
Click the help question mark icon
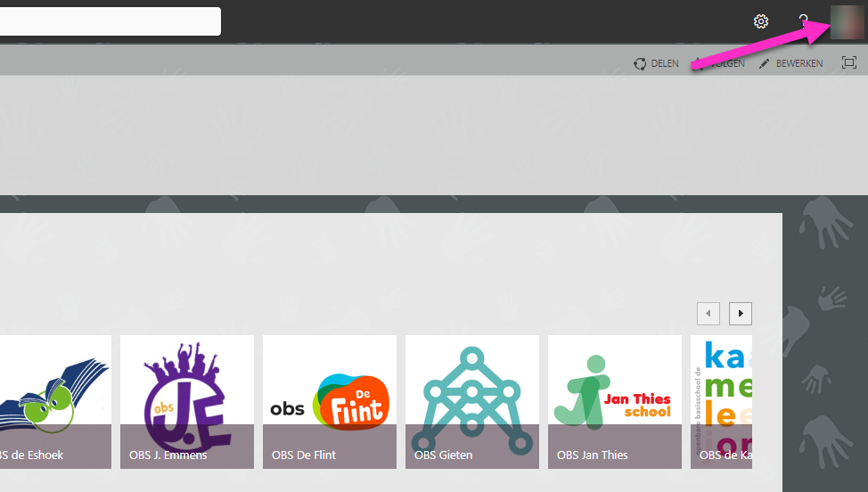click(x=803, y=21)
